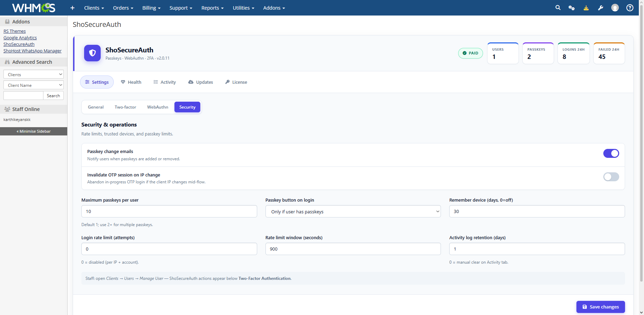Open the admin user avatar
Viewport: 644px width, 315px height.
pos(615,8)
